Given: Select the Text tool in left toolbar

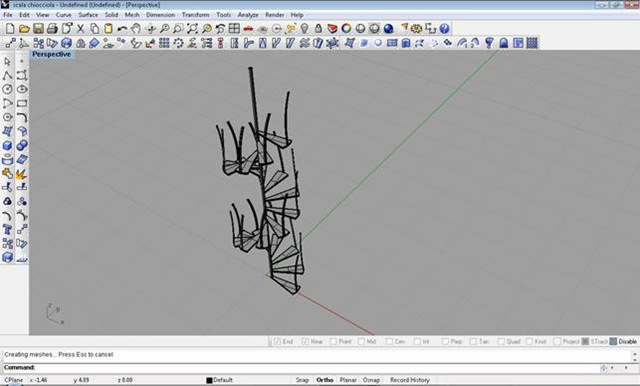Looking at the screenshot, I should coord(7,229).
